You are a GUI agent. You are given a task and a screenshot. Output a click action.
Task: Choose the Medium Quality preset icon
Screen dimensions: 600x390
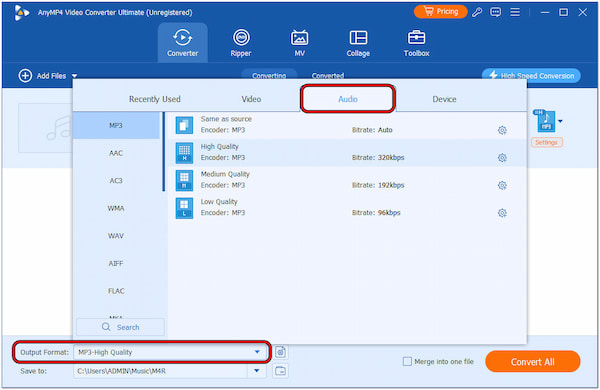[x=184, y=180]
